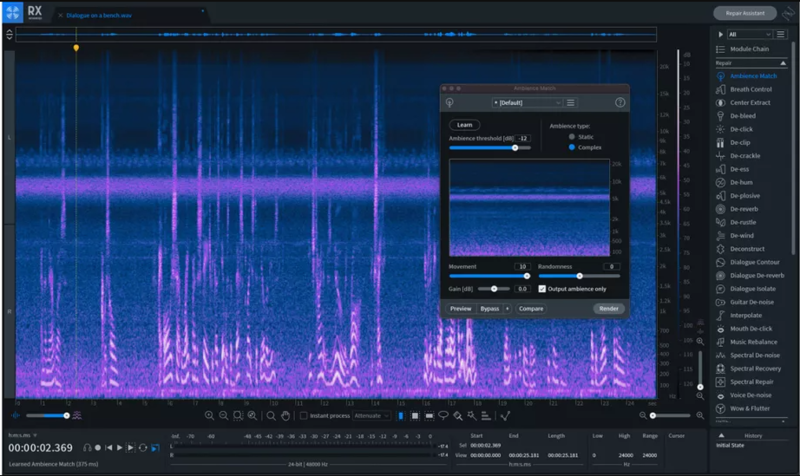
Task: Open the Module Chain
Action: coord(750,49)
